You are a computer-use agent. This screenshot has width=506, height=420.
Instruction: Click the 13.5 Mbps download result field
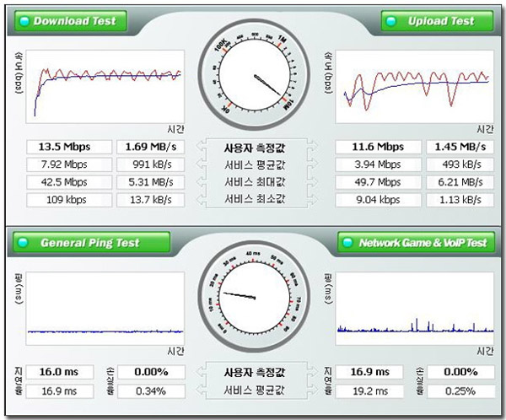69,147
